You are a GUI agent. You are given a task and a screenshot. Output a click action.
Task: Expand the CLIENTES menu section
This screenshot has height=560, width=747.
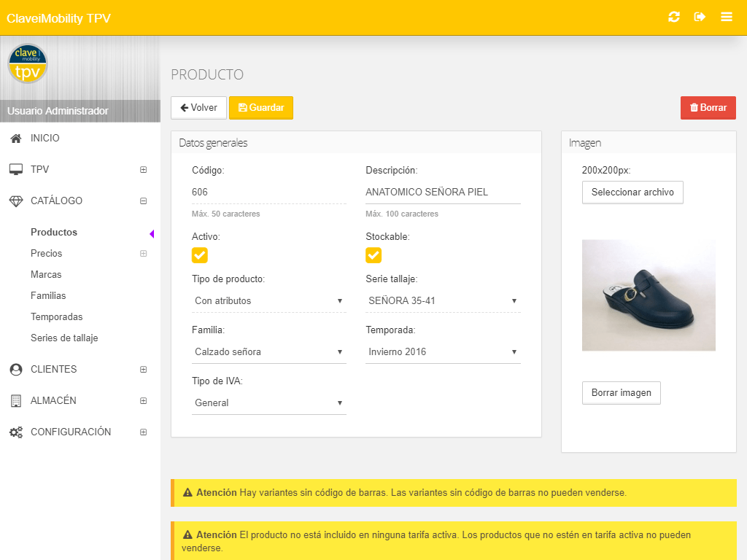(144, 370)
